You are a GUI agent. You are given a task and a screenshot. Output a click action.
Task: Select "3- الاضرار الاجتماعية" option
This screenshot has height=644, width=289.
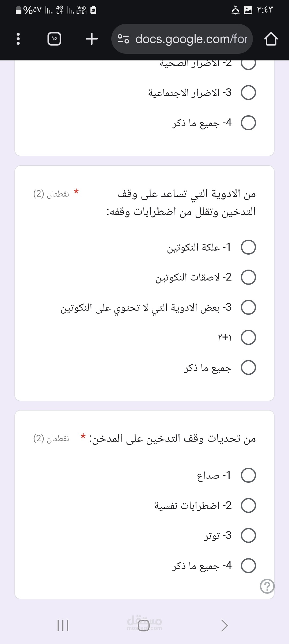point(248,93)
